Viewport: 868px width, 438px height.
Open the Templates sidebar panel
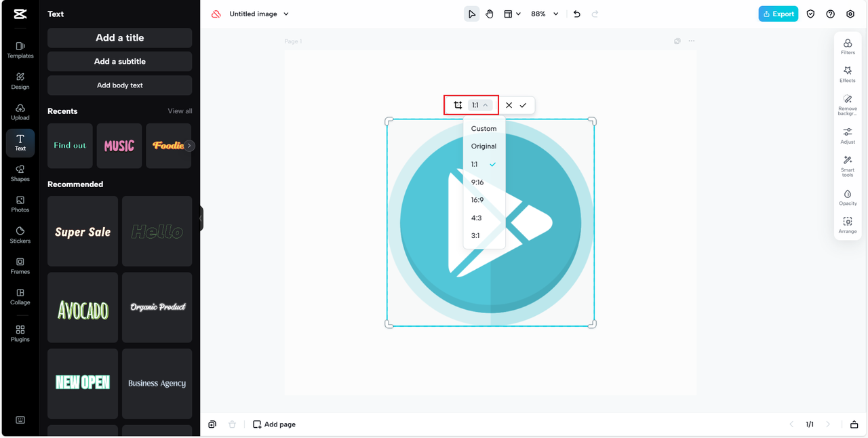[x=20, y=49]
